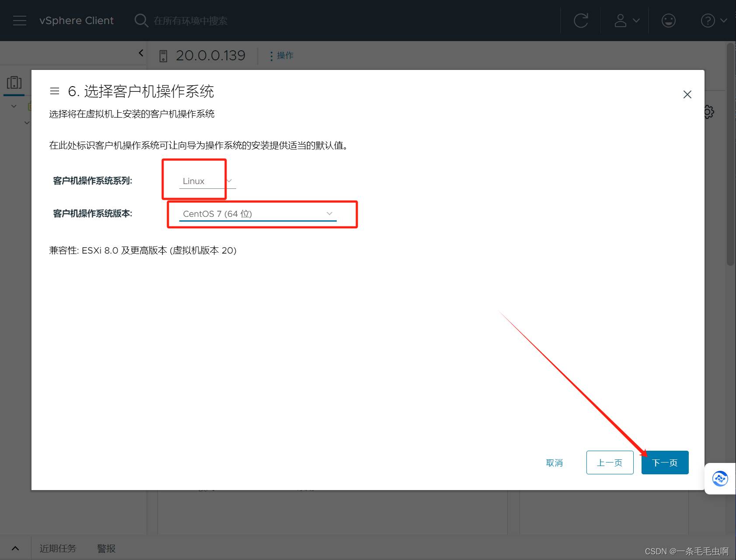The image size is (736, 560).
Task: Collapse the left navigation panel chevron
Action: tap(141, 53)
